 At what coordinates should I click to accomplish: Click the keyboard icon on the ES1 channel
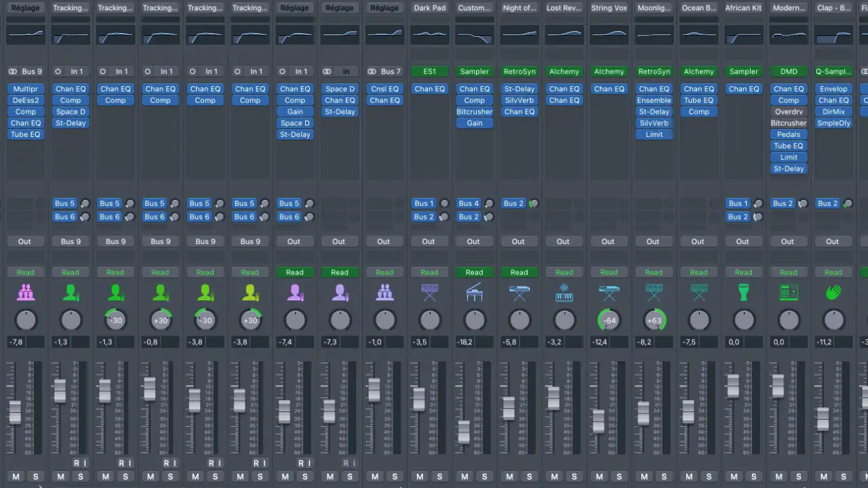[429, 293]
